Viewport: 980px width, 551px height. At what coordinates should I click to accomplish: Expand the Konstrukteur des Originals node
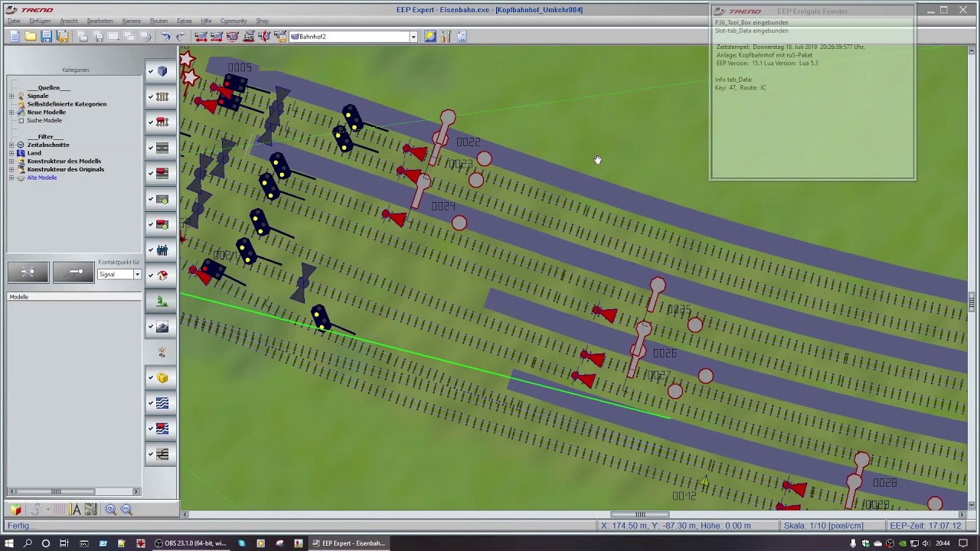11,169
